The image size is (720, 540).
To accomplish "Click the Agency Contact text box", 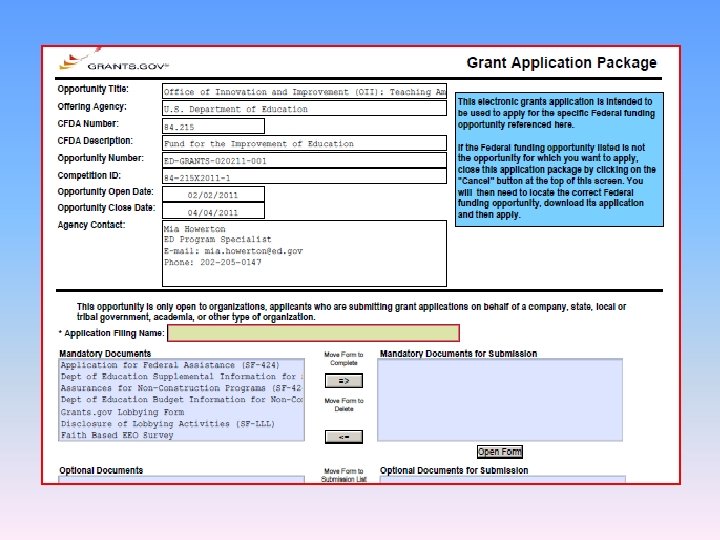I will (x=304, y=253).
